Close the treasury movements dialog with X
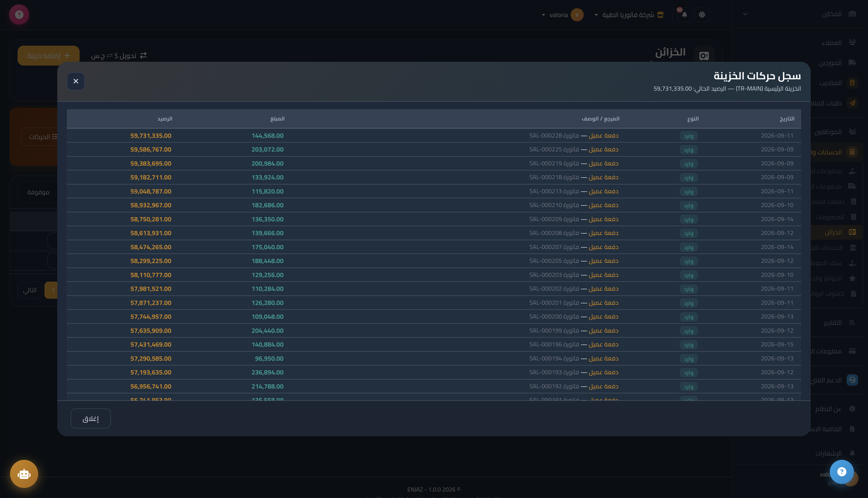 [76, 81]
